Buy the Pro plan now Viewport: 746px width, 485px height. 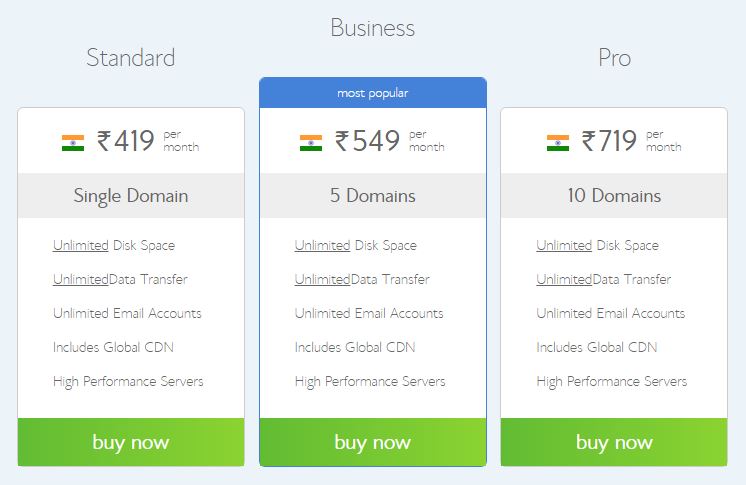point(614,442)
